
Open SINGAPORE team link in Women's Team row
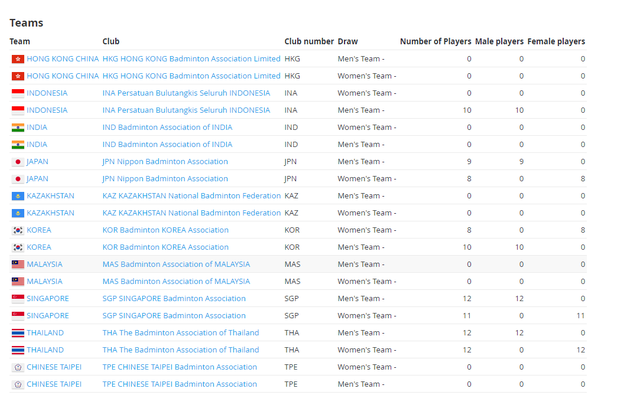(48, 316)
